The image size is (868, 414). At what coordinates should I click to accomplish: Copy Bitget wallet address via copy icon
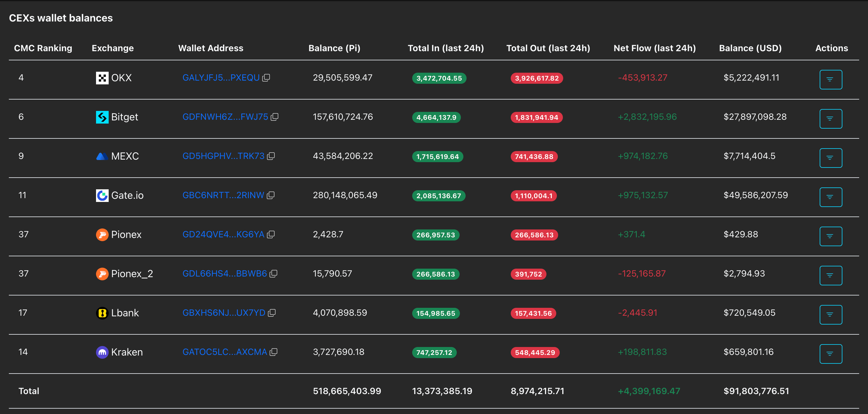(x=274, y=117)
